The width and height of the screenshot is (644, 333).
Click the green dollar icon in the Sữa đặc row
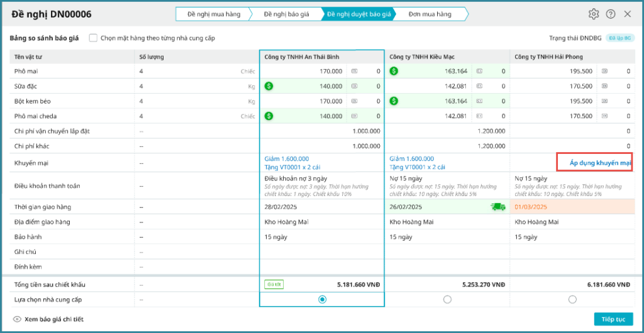coord(269,86)
